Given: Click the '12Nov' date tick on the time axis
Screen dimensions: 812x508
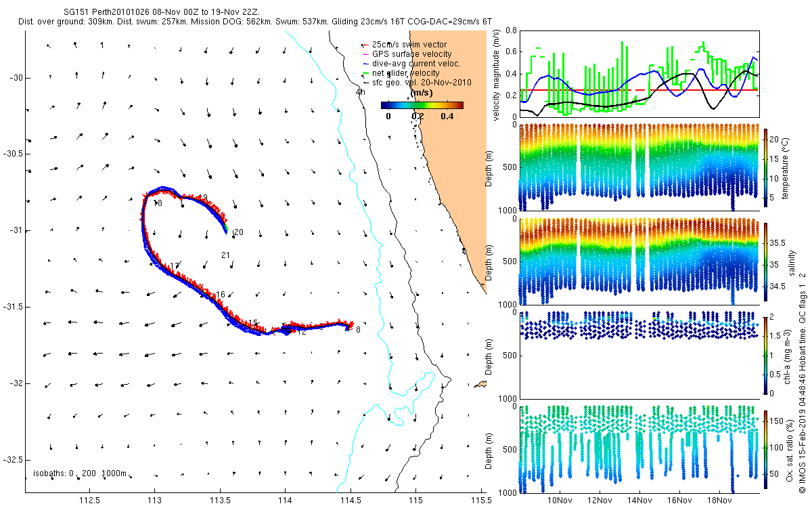Looking at the screenshot, I should coord(599,501).
